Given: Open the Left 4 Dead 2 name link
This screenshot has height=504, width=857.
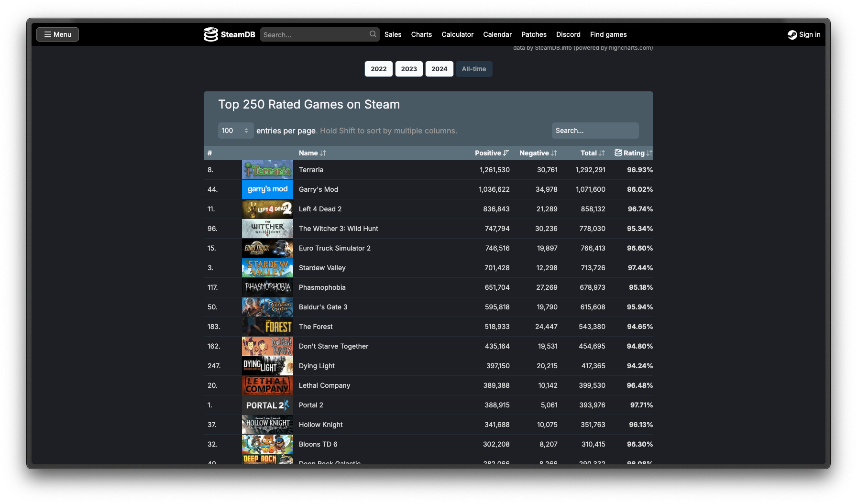Looking at the screenshot, I should pyautogui.click(x=320, y=209).
